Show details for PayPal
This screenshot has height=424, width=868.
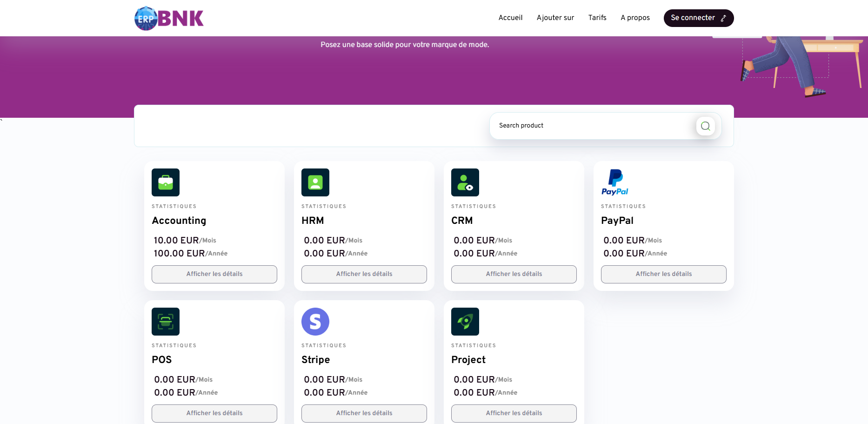point(664,274)
